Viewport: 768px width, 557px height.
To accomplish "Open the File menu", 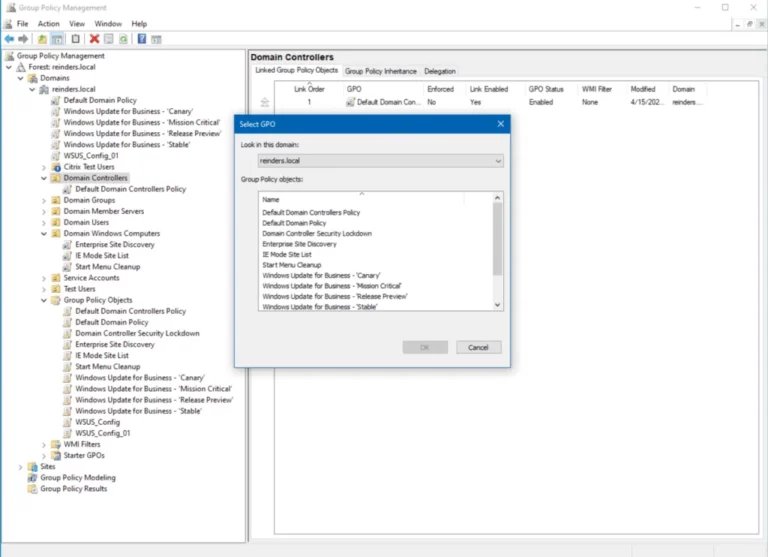I will tap(23, 24).
